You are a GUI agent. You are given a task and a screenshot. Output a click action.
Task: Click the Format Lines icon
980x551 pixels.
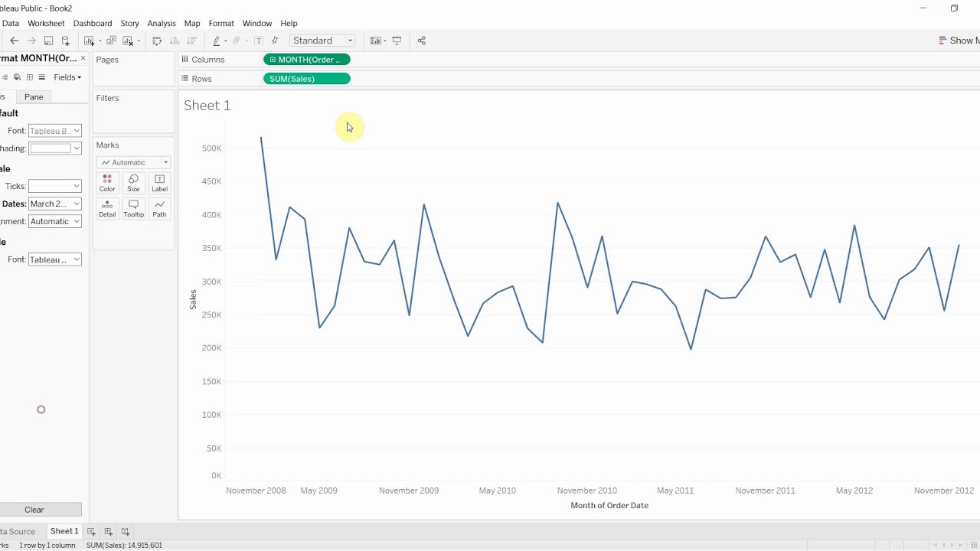[x=42, y=77]
